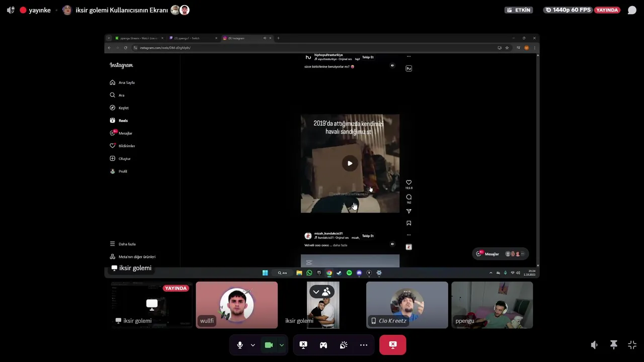Open Ara search in the Instagram sidebar

click(x=117, y=95)
